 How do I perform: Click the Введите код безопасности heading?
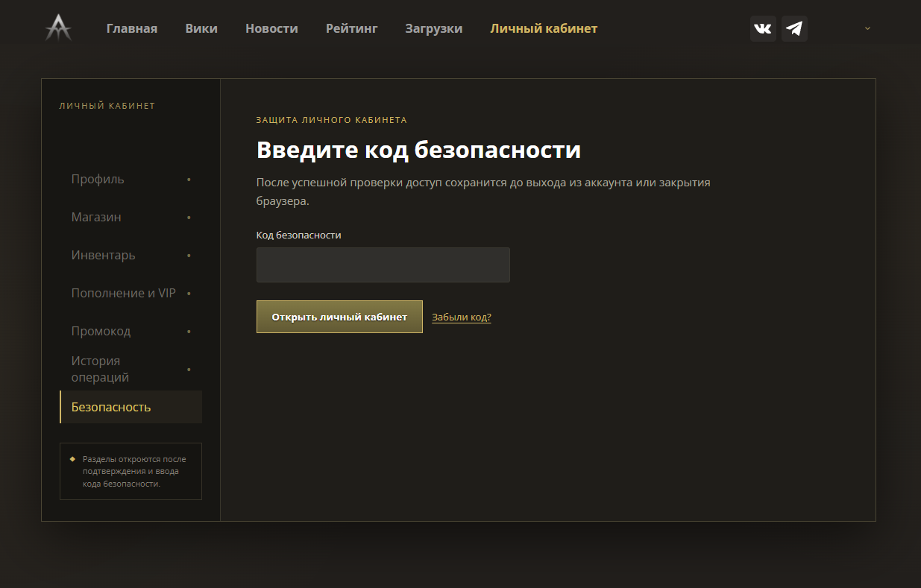point(418,150)
